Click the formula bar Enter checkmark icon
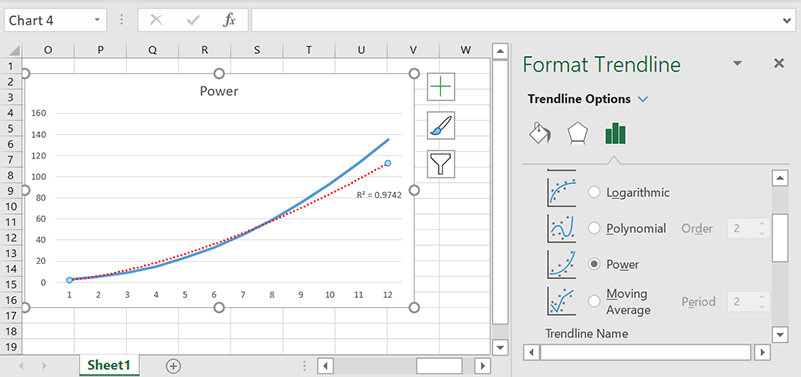 193,20
